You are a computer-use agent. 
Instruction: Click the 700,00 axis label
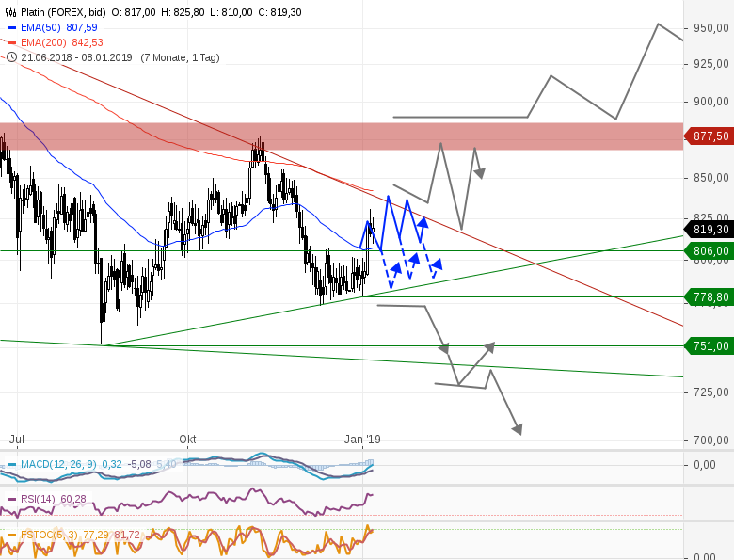(711, 440)
